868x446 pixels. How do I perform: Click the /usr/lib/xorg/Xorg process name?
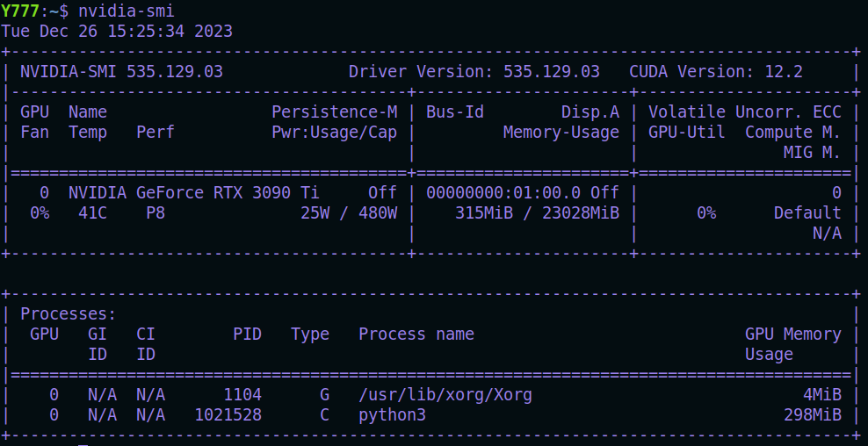pyautogui.click(x=445, y=394)
